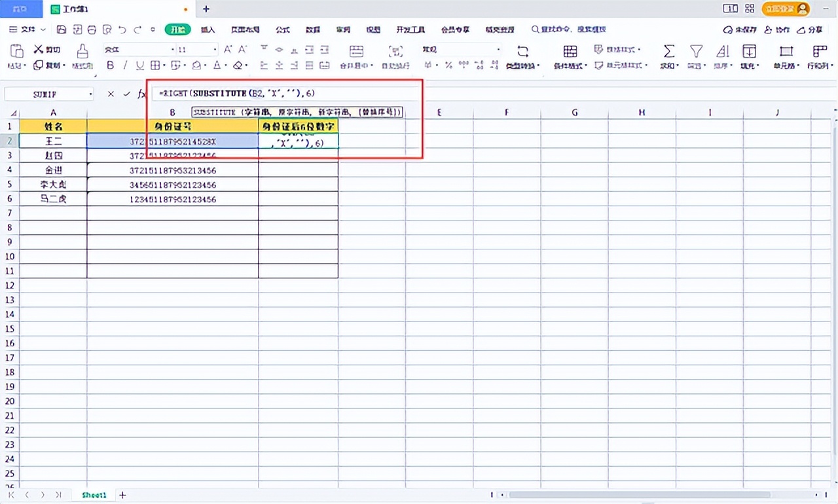The height and width of the screenshot is (504, 838).
Task: Cancel formula entry with the X button
Action: 111,94
